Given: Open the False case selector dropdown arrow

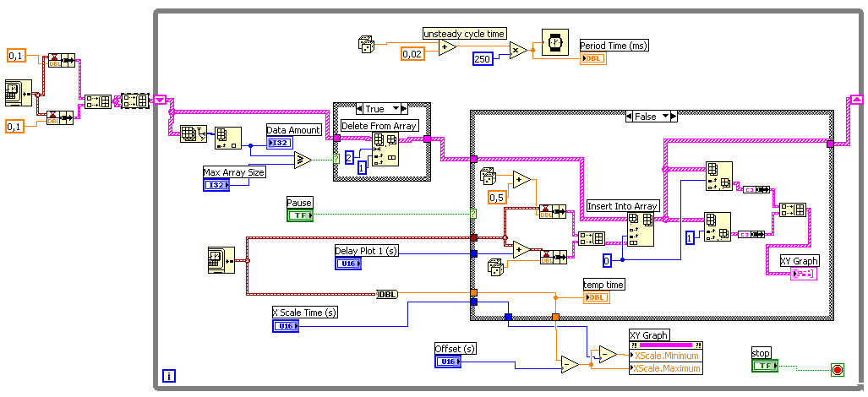Looking at the screenshot, I should 665,117.
